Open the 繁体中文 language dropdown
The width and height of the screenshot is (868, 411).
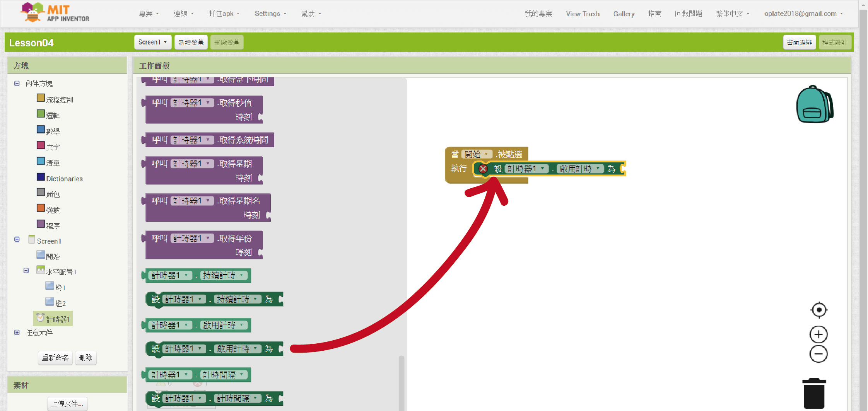click(732, 14)
